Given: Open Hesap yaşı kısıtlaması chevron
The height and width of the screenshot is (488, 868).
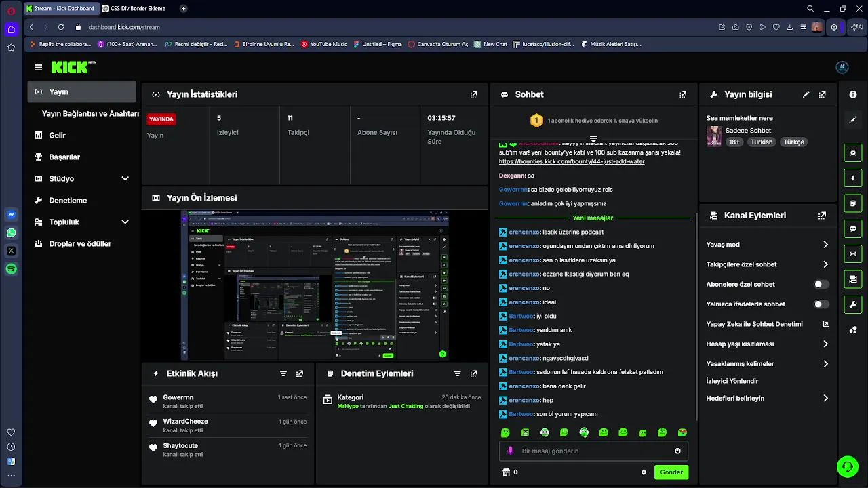Looking at the screenshot, I should [825, 344].
